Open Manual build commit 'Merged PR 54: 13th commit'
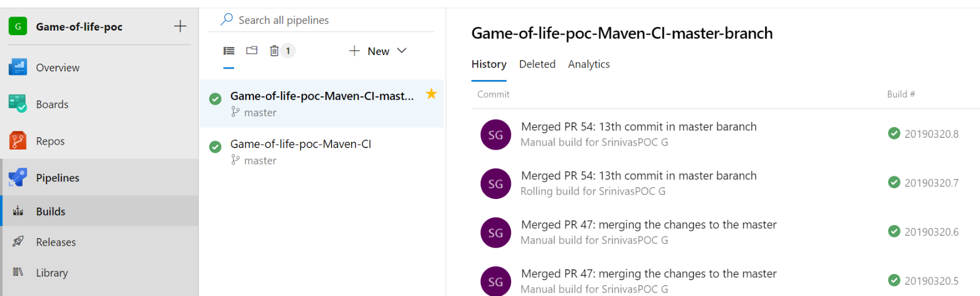Screen dimensions: 980x296 pyautogui.click(x=639, y=126)
